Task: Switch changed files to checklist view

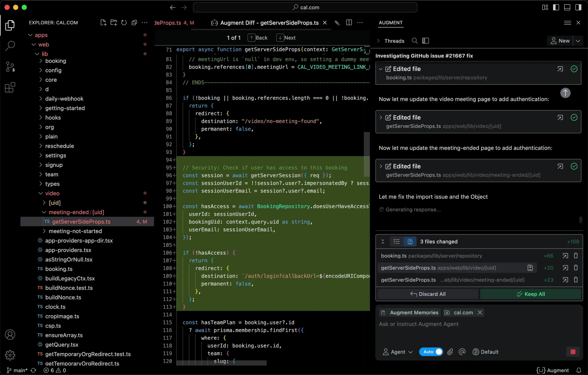Action: [396, 242]
